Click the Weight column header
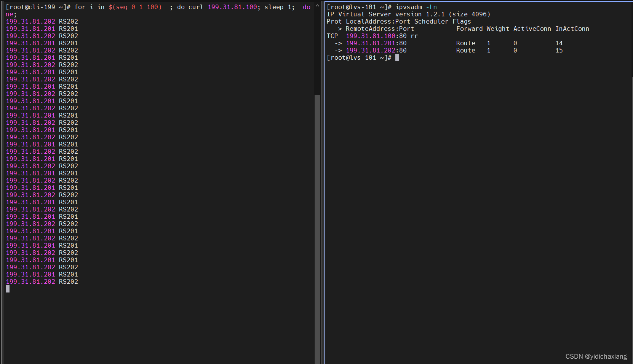This screenshot has width=633, height=364. click(498, 29)
